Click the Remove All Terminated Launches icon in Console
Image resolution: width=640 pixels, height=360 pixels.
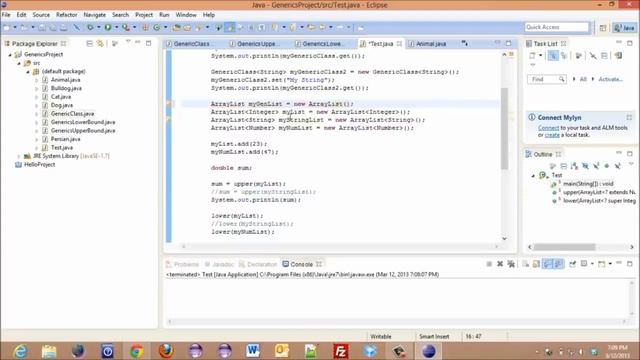[x=511, y=264]
